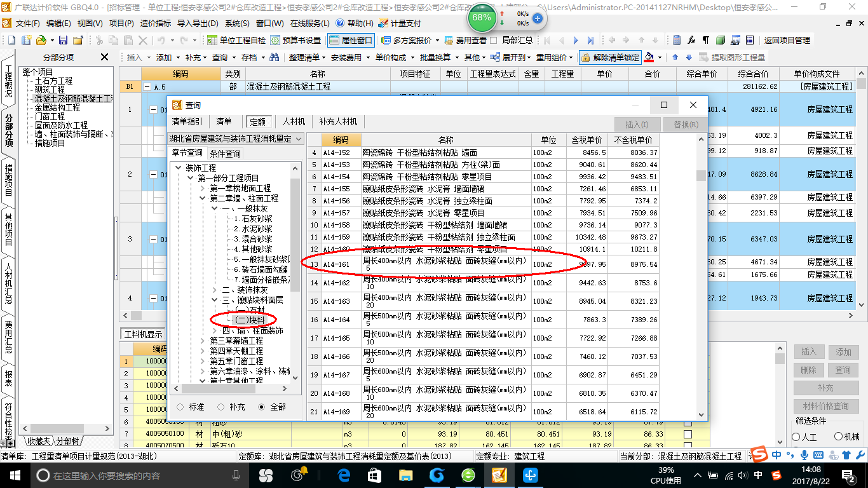The width and height of the screenshot is (868, 488).
Task: Click the 返回项目管理 button
Action: (x=787, y=40)
